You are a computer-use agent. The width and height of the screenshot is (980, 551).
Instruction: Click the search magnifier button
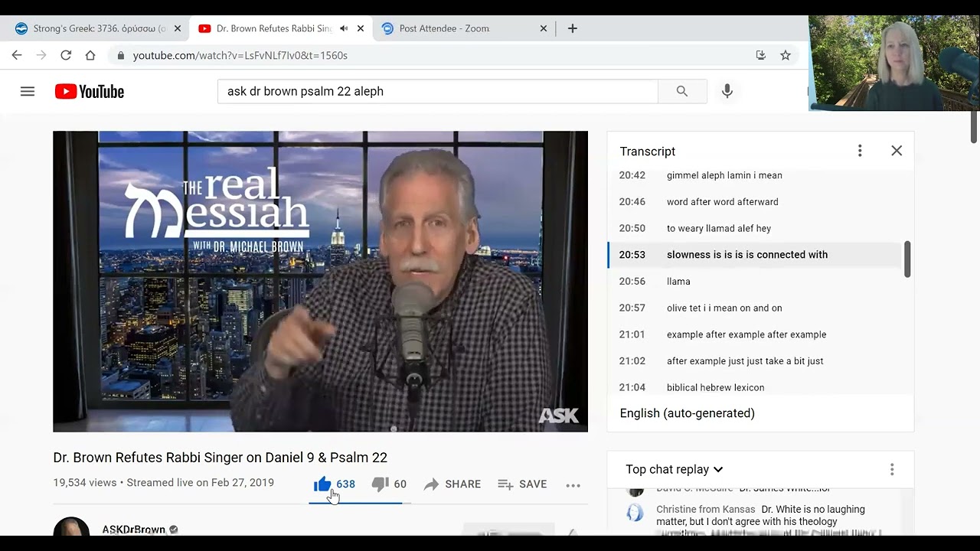click(x=682, y=91)
